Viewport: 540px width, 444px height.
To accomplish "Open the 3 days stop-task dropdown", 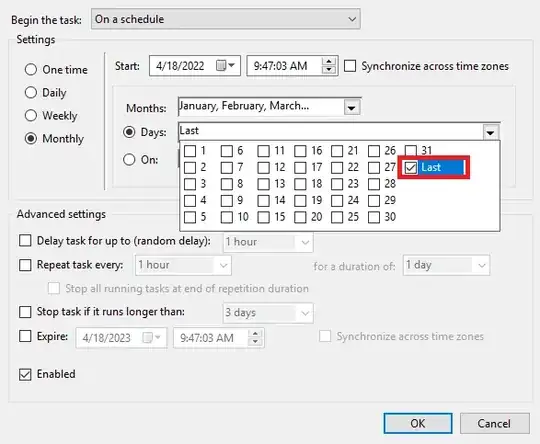I will coord(268,313).
